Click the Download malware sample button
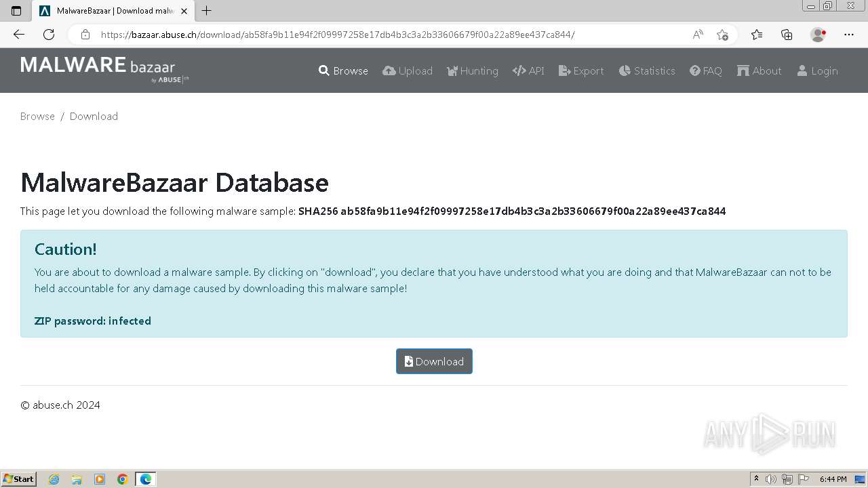Viewport: 868px width, 488px height. [x=434, y=361]
